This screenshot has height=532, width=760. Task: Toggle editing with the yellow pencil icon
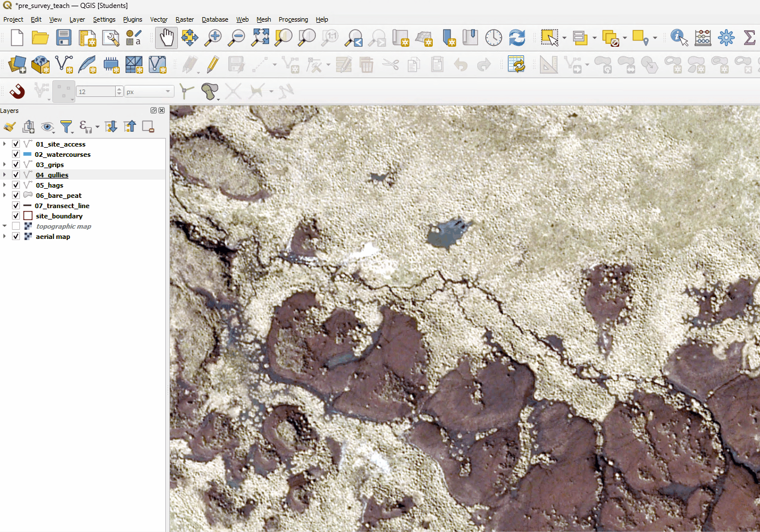pos(213,64)
